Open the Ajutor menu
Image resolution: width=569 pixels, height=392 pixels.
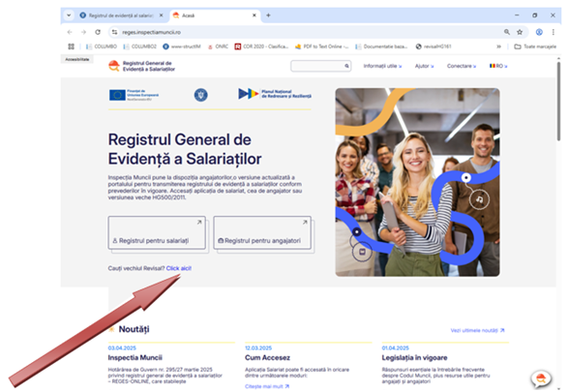[424, 66]
